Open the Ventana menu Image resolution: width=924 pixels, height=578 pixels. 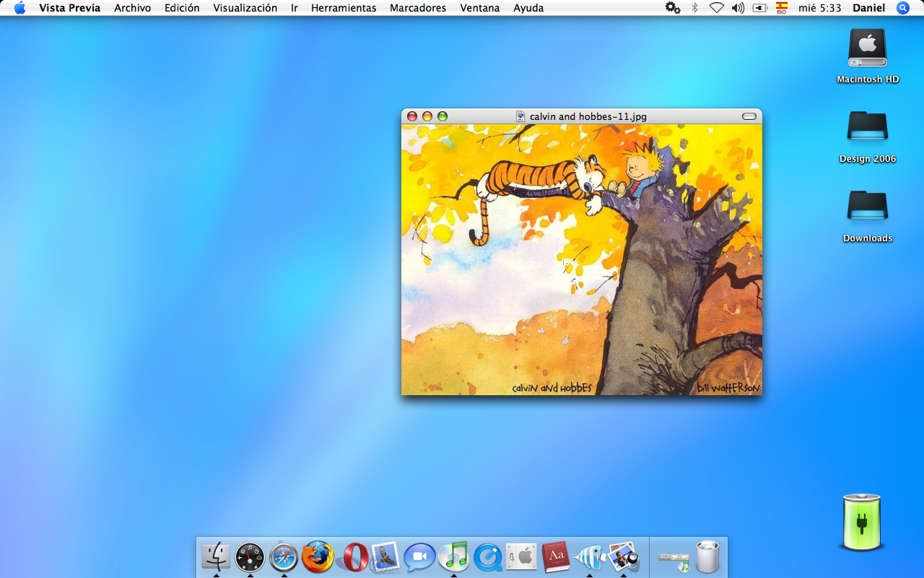tap(480, 8)
